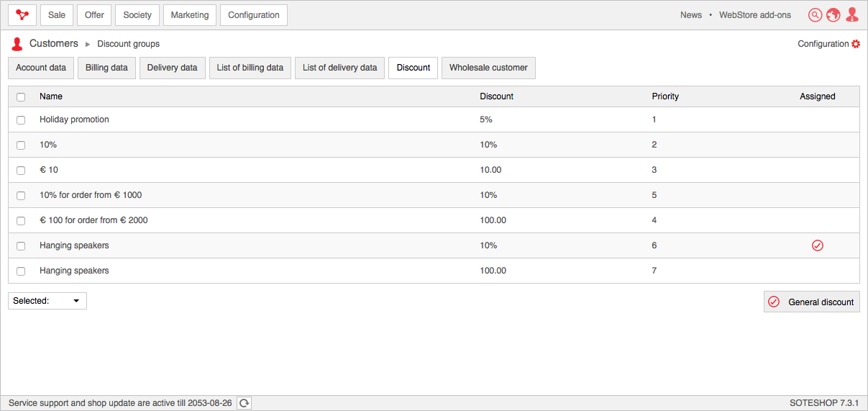The image size is (868, 411).
Task: Open the user account icon top right
Action: 852,15
